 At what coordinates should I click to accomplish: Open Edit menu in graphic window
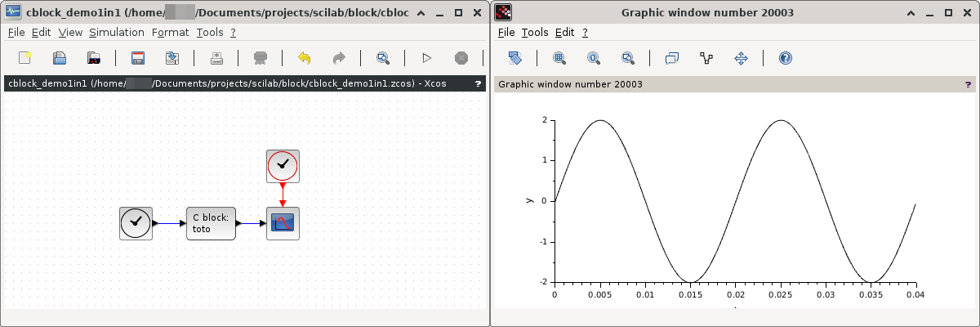point(565,33)
